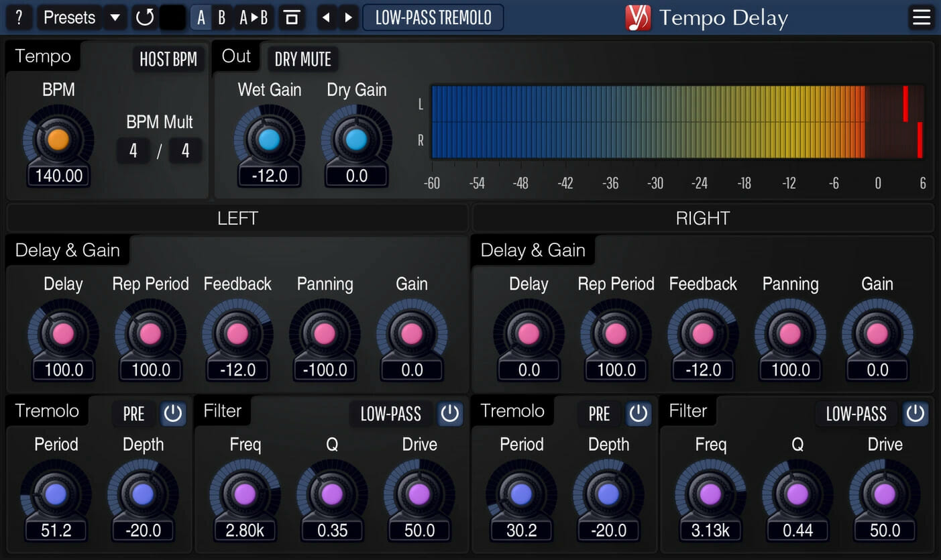Viewport: 941px width, 560px height.
Task: Enable DRY MUTE in the Out section
Action: (302, 59)
